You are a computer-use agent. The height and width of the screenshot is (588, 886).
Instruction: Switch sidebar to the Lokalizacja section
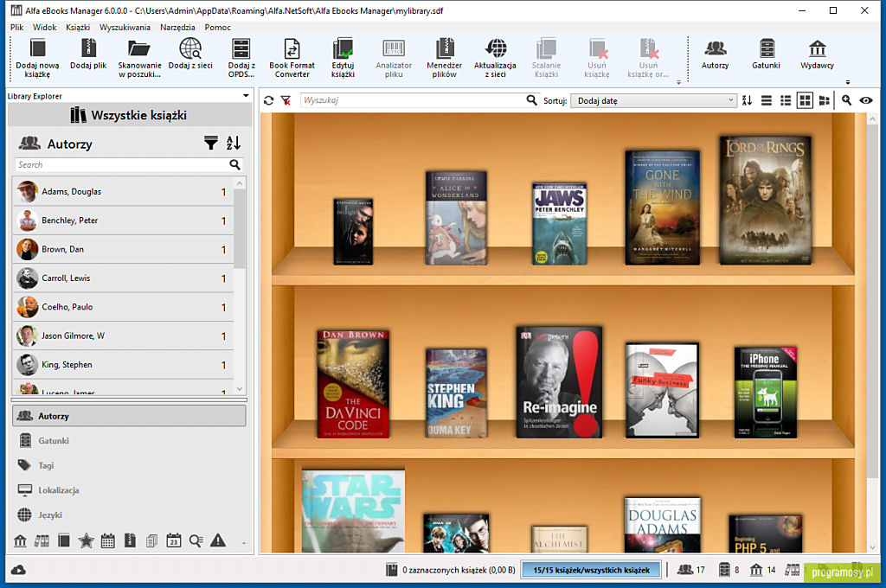(x=129, y=490)
